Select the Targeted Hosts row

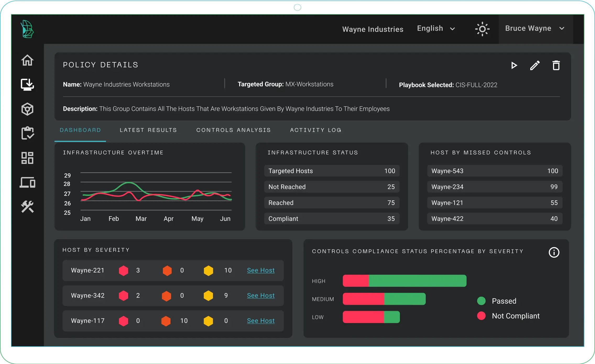tap(332, 171)
